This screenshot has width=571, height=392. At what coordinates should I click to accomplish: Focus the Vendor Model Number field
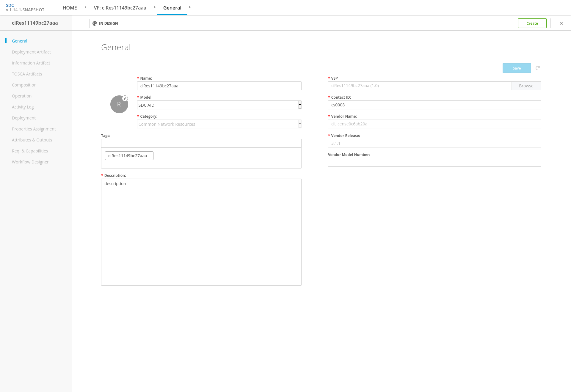click(x=434, y=162)
